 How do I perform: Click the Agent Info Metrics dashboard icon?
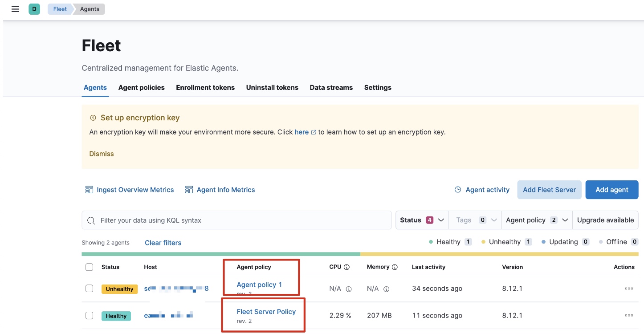pos(189,190)
